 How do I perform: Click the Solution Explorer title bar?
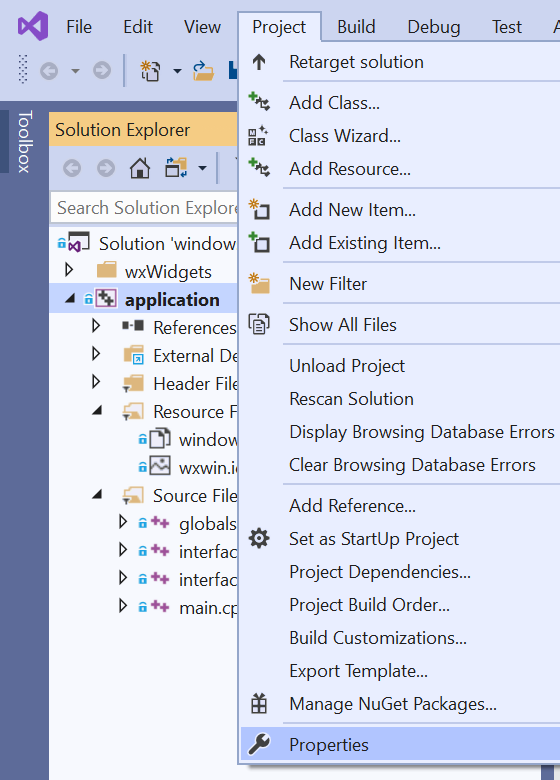coord(143,129)
